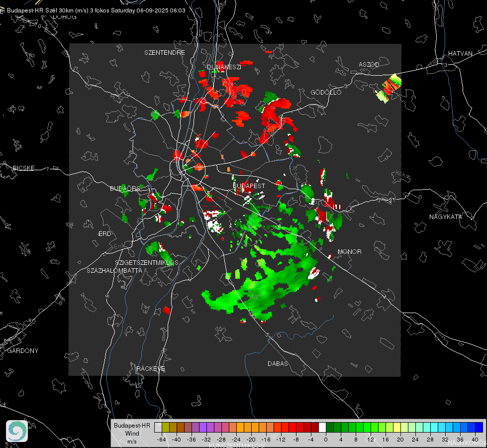Click the -12 legend scale value
The image size is (487, 448).
coord(281,440)
